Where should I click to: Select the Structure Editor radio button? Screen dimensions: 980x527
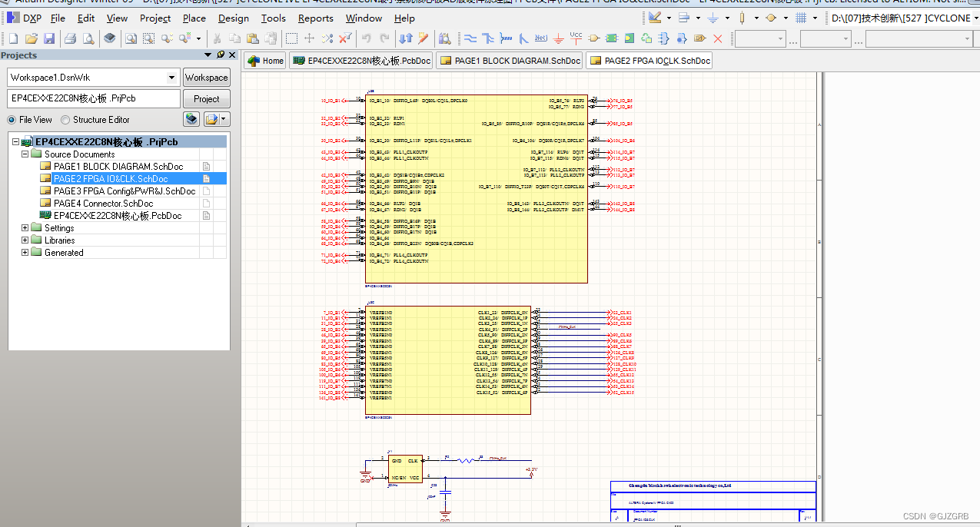pyautogui.click(x=65, y=120)
